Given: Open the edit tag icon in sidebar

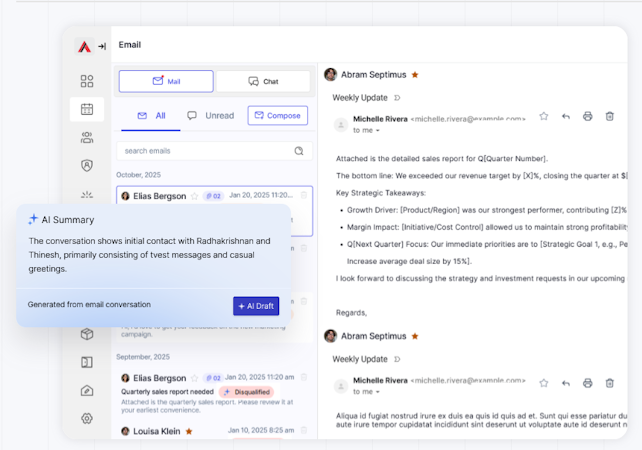Looking at the screenshot, I should pyautogui.click(x=87, y=391).
